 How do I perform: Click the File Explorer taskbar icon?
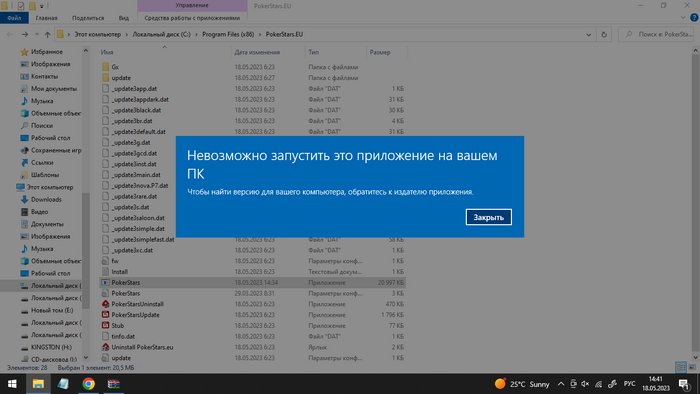point(38,384)
